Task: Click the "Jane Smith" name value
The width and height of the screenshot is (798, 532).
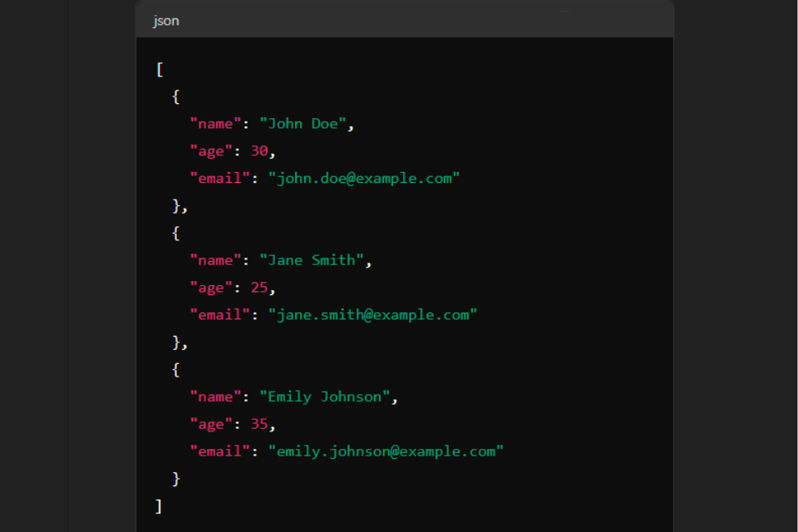Action: click(312, 260)
